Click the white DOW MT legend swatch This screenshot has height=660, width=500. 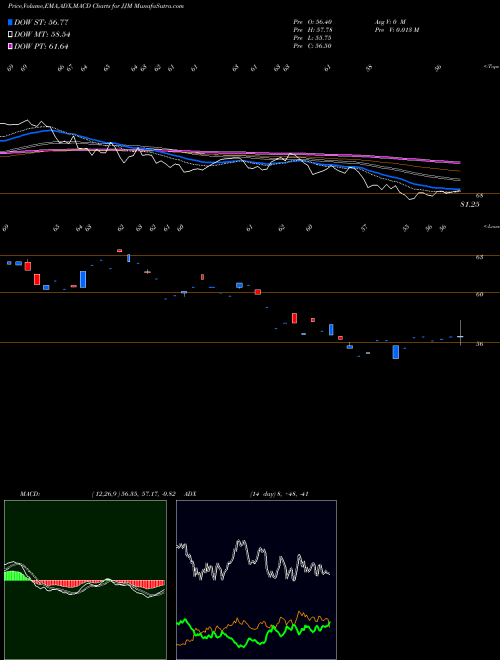[x=10, y=35]
